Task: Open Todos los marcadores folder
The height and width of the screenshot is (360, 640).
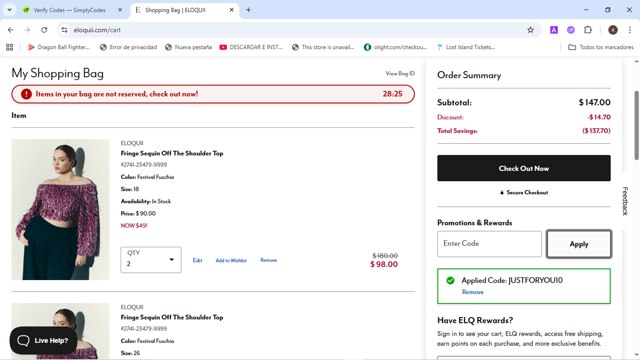Action: pyautogui.click(x=601, y=47)
